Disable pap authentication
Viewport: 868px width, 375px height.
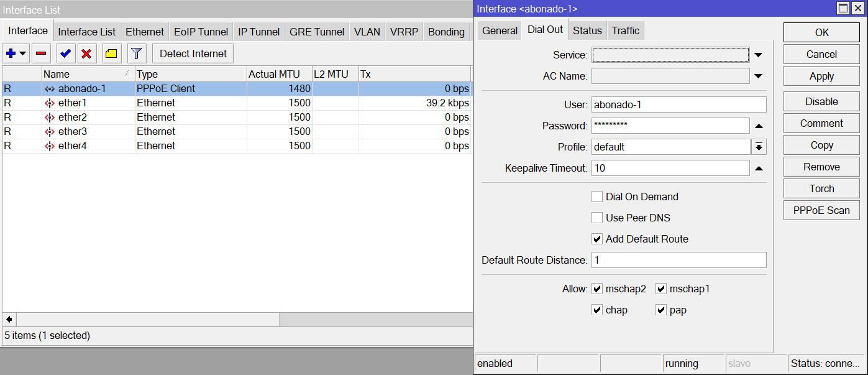point(661,310)
